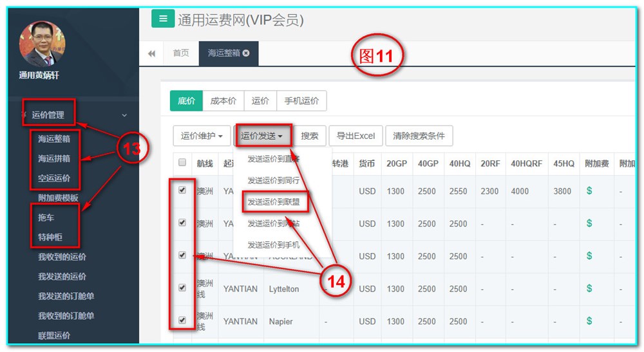
Task: Select the 成本价 price tab
Action: point(223,101)
